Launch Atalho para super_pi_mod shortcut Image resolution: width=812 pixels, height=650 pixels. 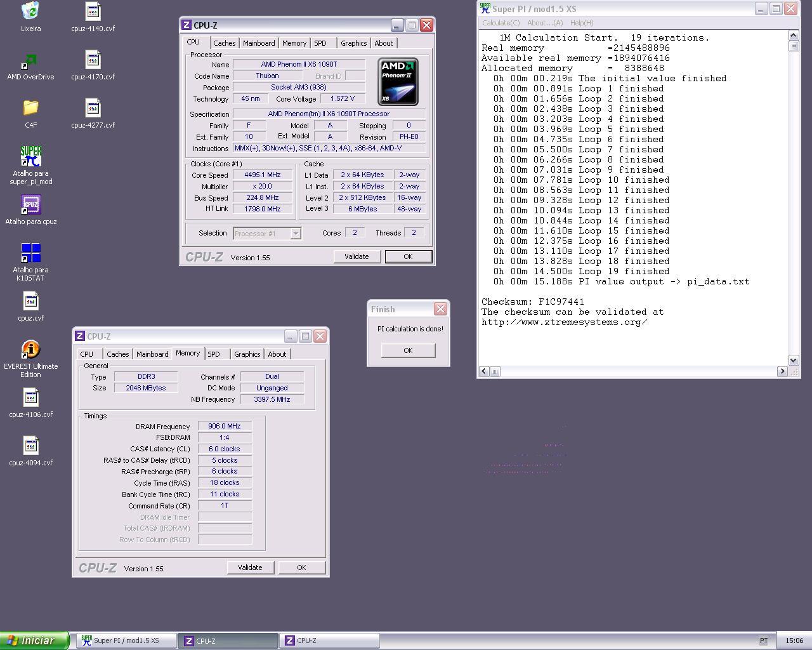click(x=30, y=156)
